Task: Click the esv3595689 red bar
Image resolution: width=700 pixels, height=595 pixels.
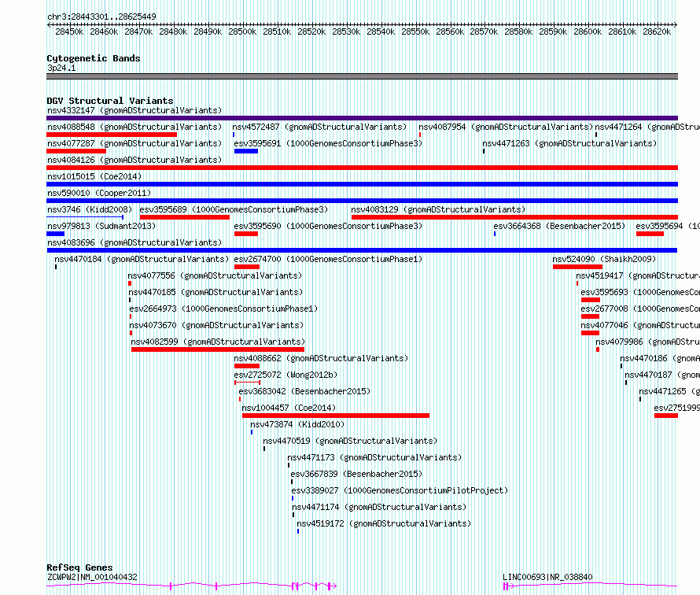Action: 184,217
